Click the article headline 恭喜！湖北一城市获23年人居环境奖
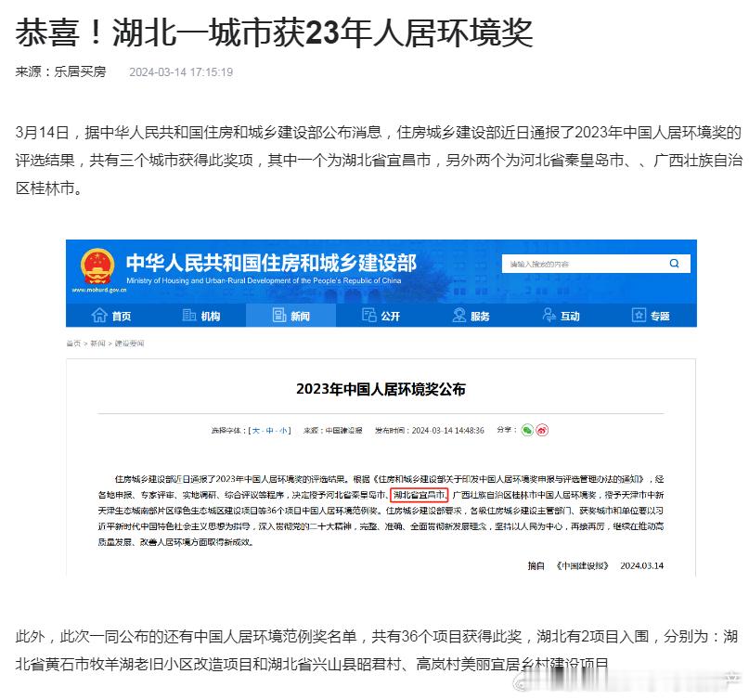The height and width of the screenshot is (700, 749). 274,33
